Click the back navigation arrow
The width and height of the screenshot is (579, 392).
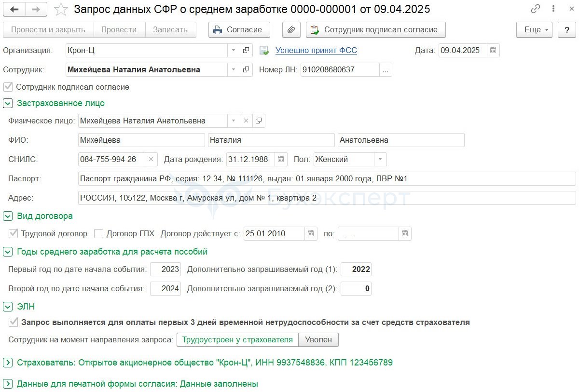click(14, 9)
